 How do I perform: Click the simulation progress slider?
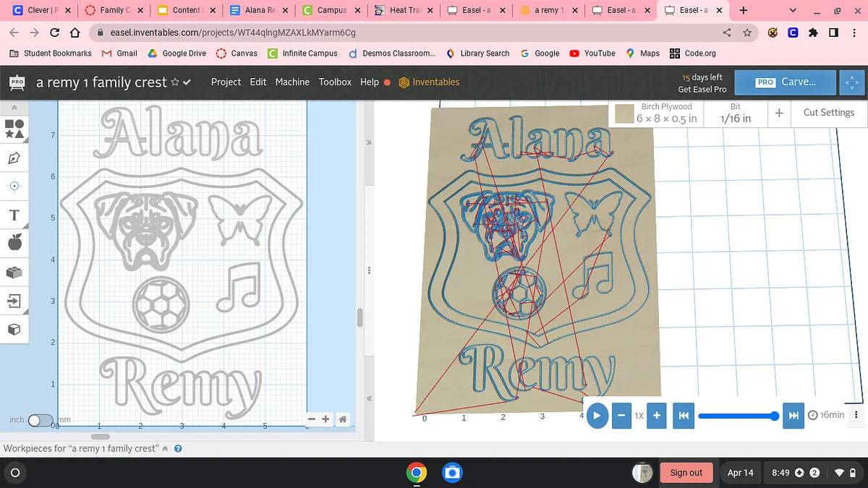click(x=738, y=416)
